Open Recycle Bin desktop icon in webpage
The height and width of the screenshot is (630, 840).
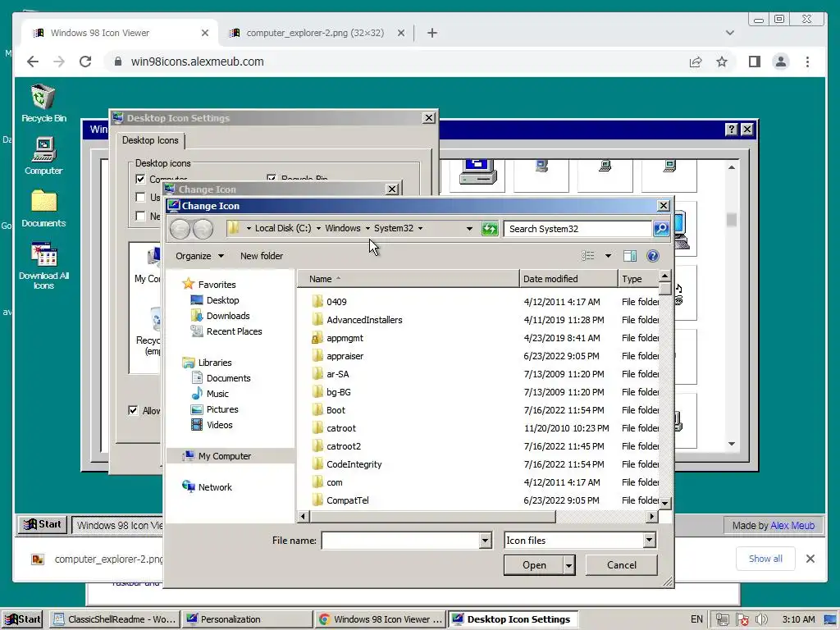pos(43,103)
